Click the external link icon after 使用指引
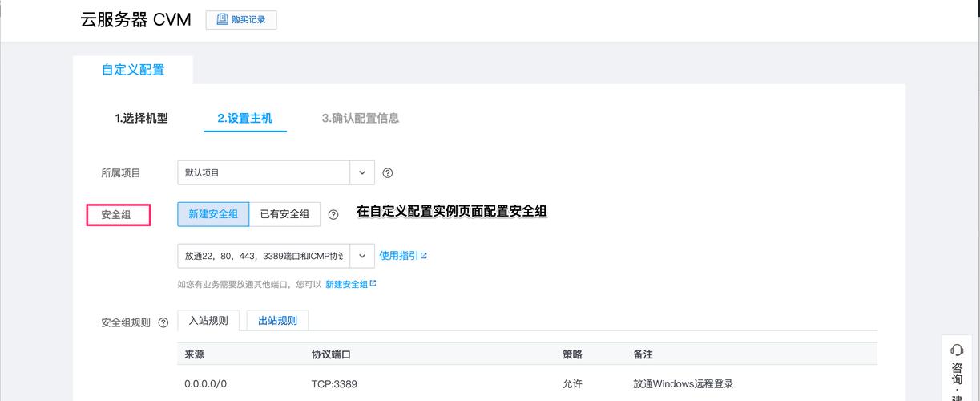 pos(424,256)
